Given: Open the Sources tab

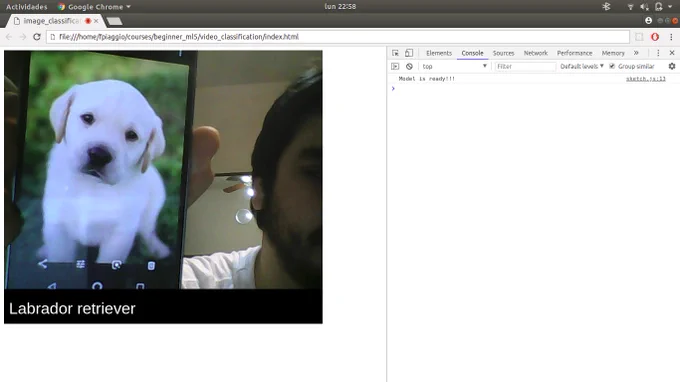Looking at the screenshot, I should click(503, 53).
